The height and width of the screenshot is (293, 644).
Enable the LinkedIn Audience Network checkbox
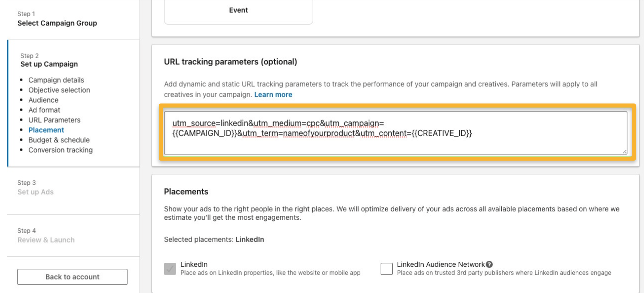coord(386,269)
